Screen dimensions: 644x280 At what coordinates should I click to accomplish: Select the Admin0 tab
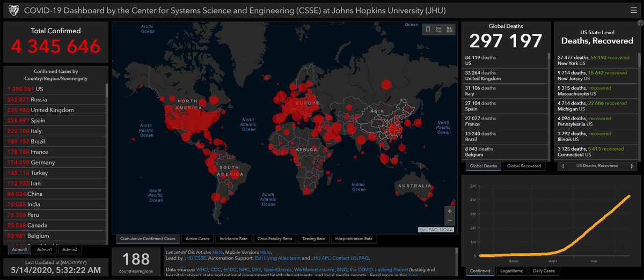[x=19, y=249]
